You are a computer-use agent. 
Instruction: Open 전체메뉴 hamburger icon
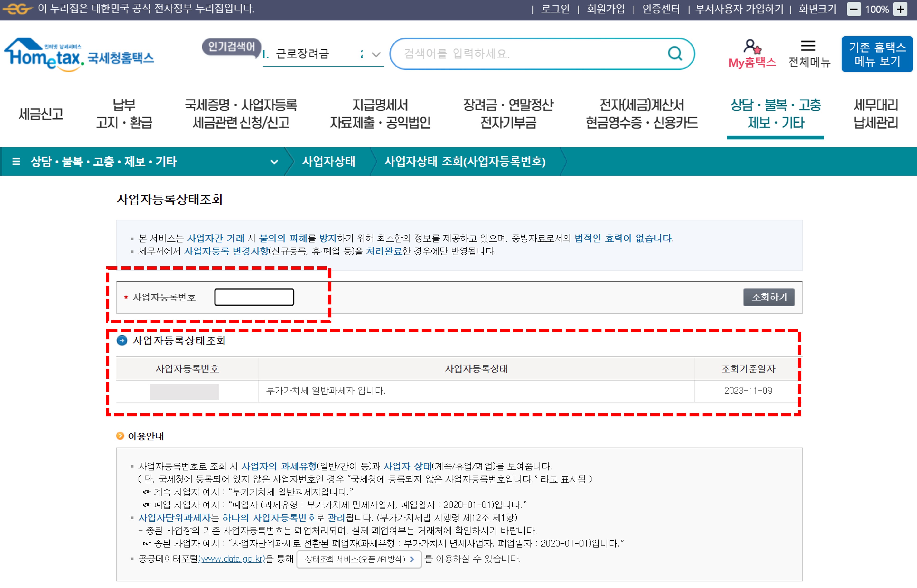pos(808,46)
